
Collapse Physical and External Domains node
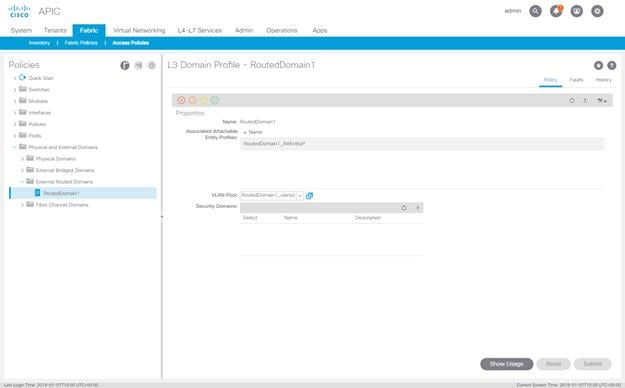point(15,147)
